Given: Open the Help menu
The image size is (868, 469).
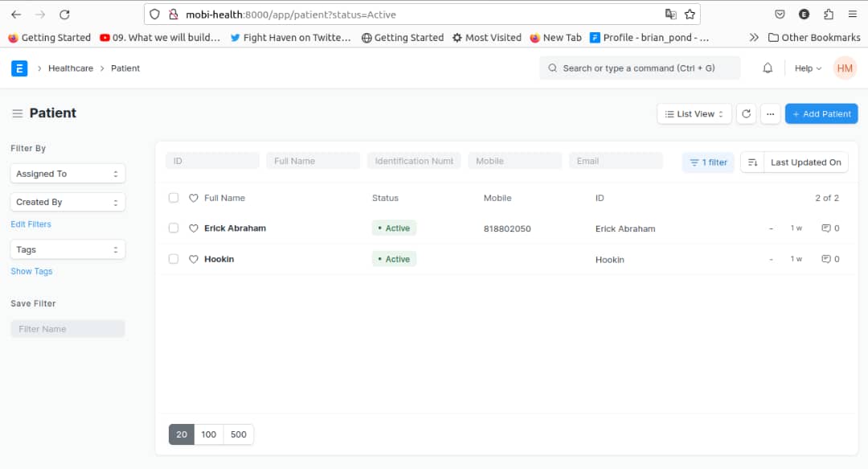Looking at the screenshot, I should tap(805, 68).
